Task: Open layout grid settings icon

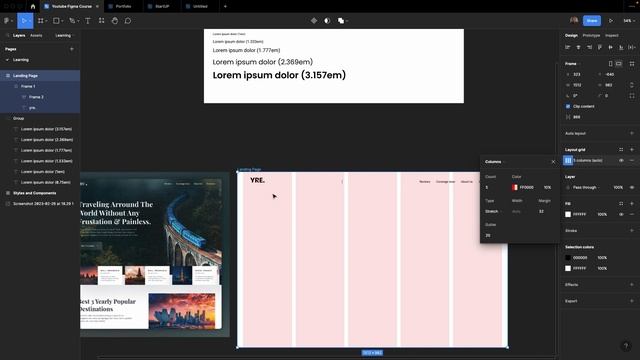Action: pos(568,160)
